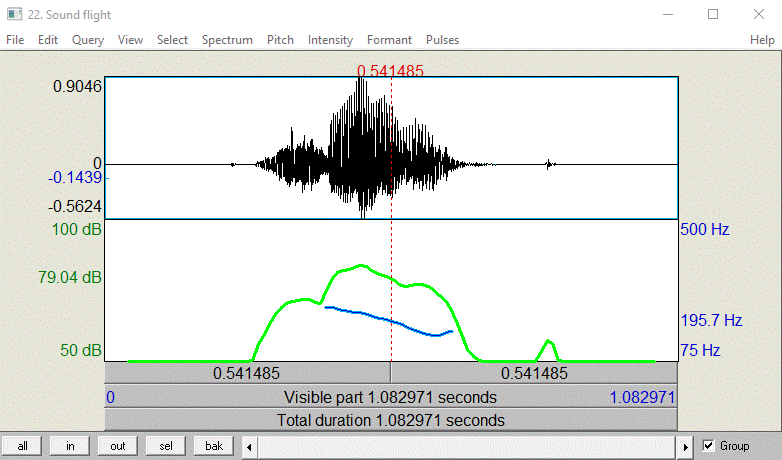The width and height of the screenshot is (782, 460).
Task: Minimize the Sound flight window
Action: coord(668,14)
